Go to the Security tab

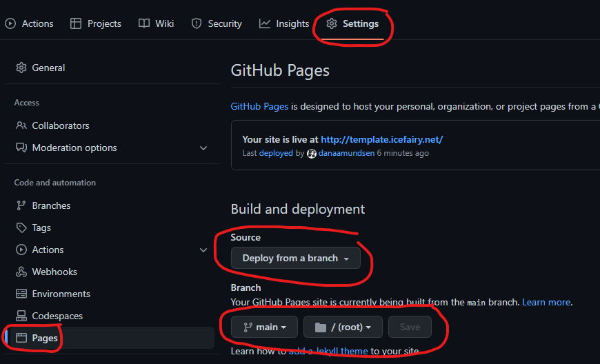tap(217, 23)
